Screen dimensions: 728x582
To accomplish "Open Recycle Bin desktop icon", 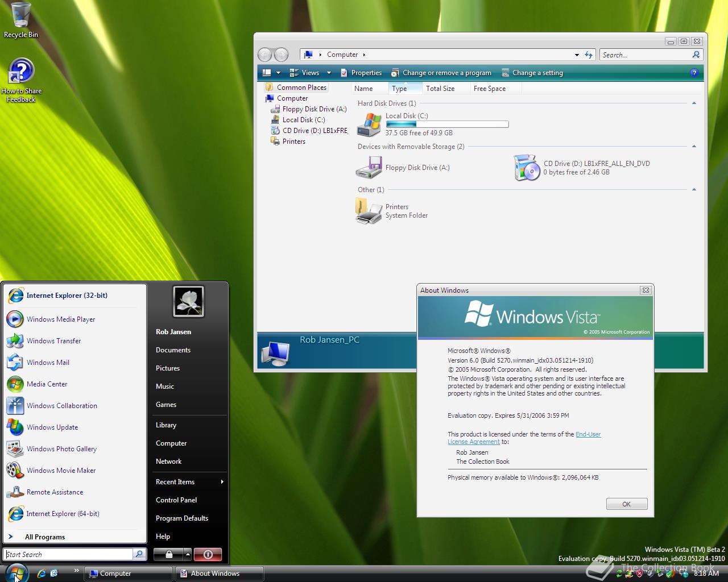I will 20,20.
